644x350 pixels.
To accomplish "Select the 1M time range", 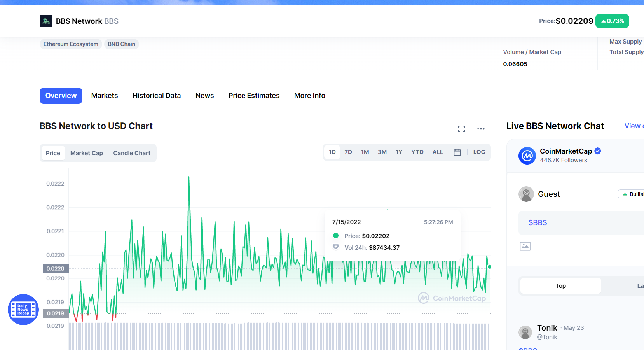I will tap(365, 152).
